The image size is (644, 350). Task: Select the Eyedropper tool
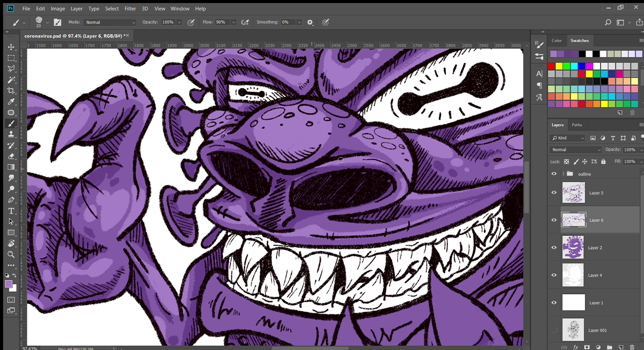point(11,102)
